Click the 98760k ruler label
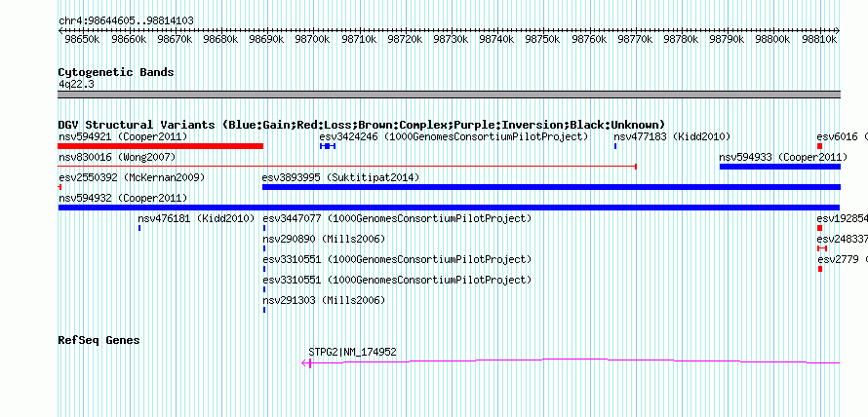868x417 pixels. [589, 39]
